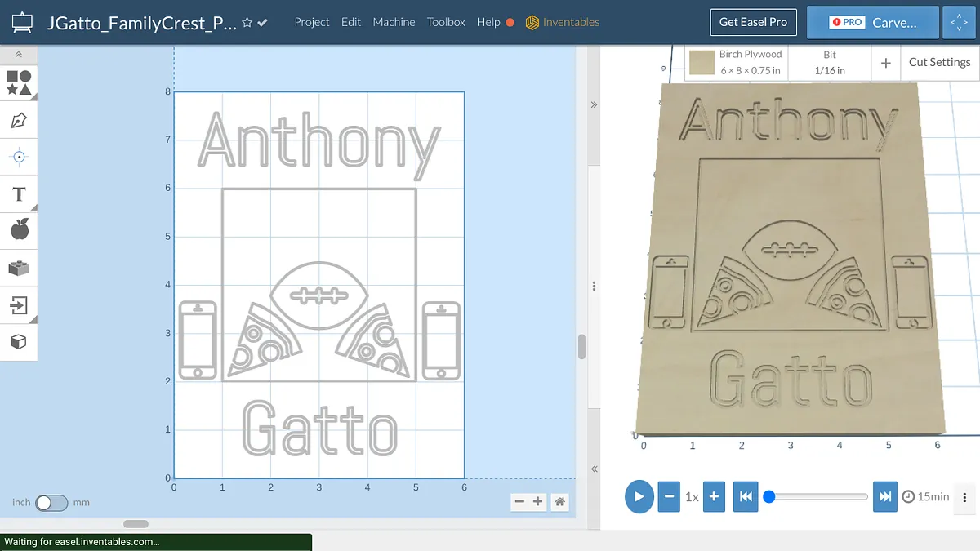Open the Machine menu
980x551 pixels.
pyautogui.click(x=394, y=22)
